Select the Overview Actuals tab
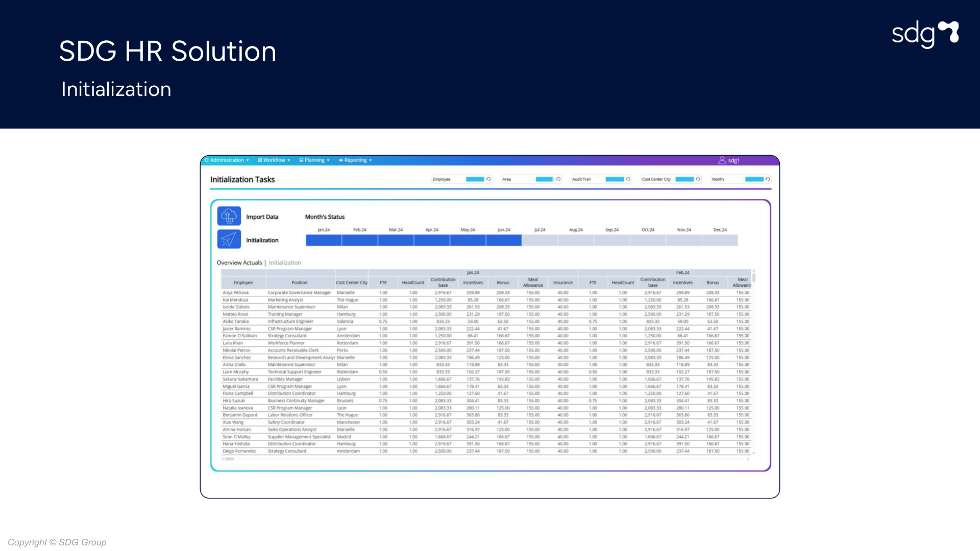The image size is (980, 551). pos(239,263)
